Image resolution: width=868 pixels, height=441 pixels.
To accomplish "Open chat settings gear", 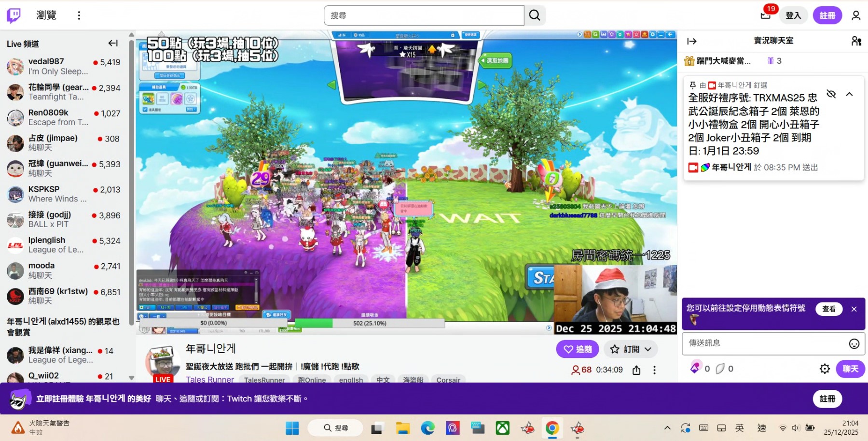I will (x=825, y=369).
